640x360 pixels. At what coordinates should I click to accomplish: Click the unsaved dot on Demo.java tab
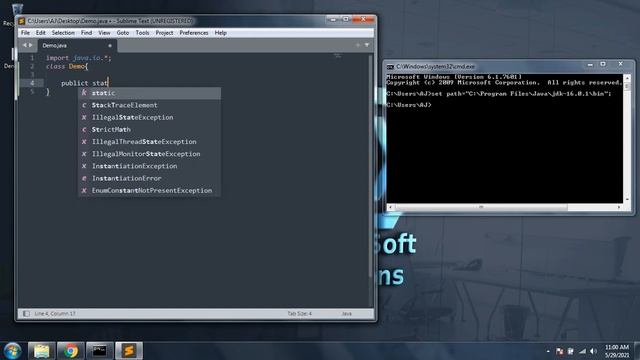click(x=110, y=46)
